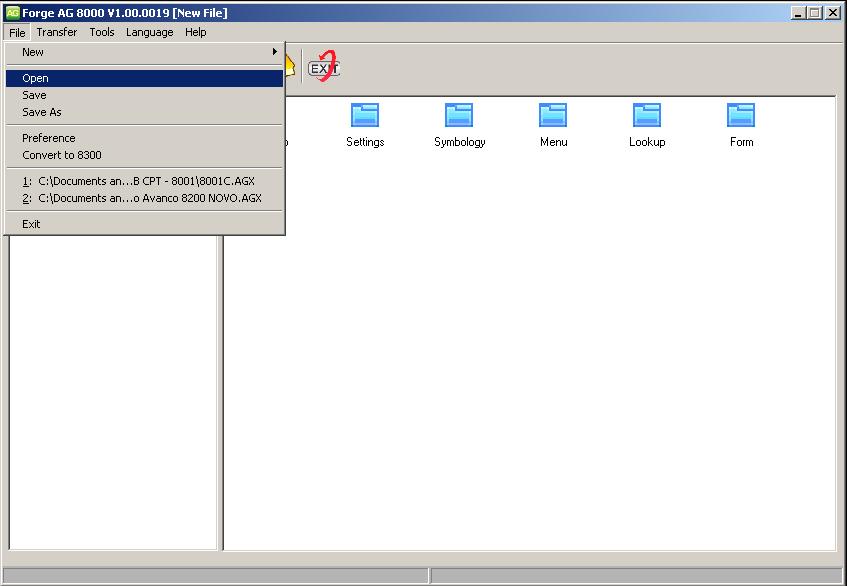
Task: Select Save (not Save As) in File menu
Action: [x=144, y=95]
